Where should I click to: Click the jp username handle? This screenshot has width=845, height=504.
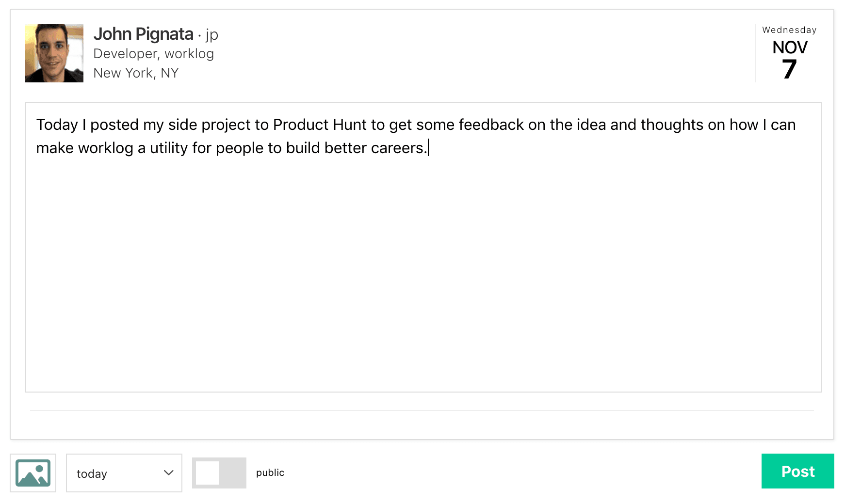pos(212,35)
